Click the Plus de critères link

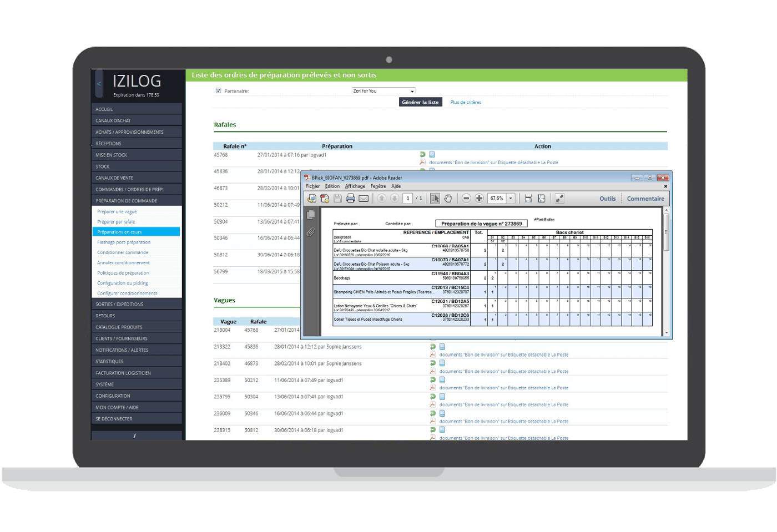(466, 102)
